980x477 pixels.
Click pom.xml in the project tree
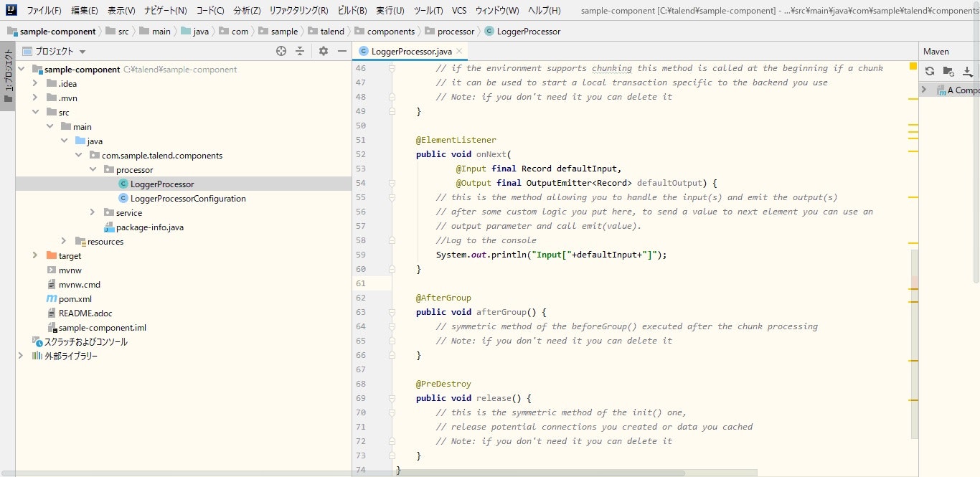(75, 298)
